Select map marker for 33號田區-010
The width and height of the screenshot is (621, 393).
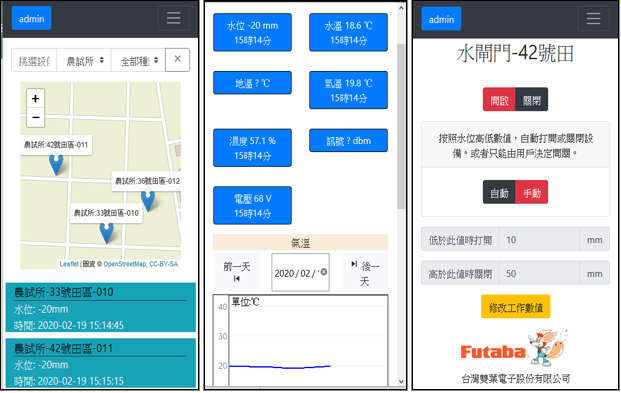click(x=107, y=232)
